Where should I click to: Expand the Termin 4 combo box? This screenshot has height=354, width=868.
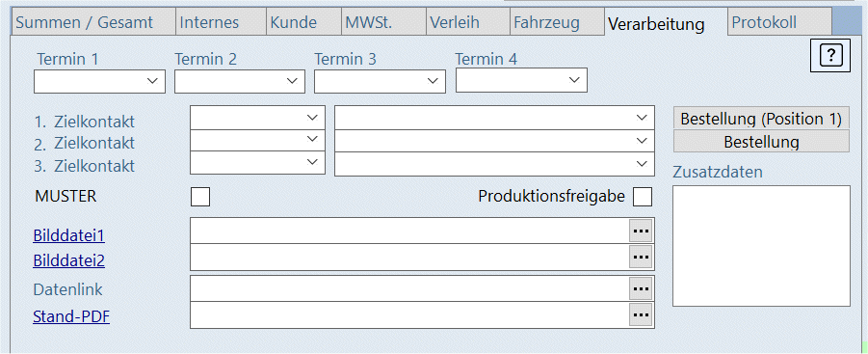pyautogui.click(x=521, y=80)
